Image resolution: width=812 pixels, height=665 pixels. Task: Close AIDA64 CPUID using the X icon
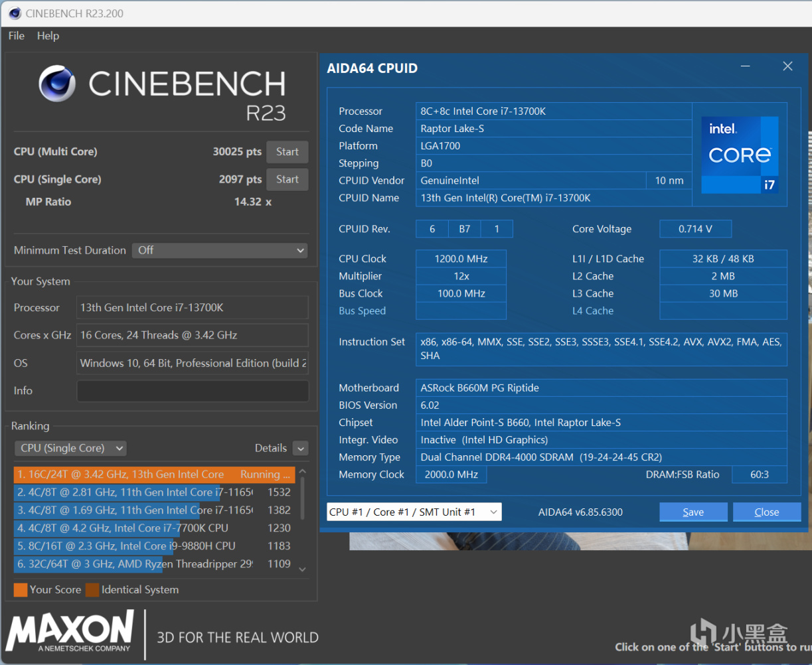click(x=787, y=66)
